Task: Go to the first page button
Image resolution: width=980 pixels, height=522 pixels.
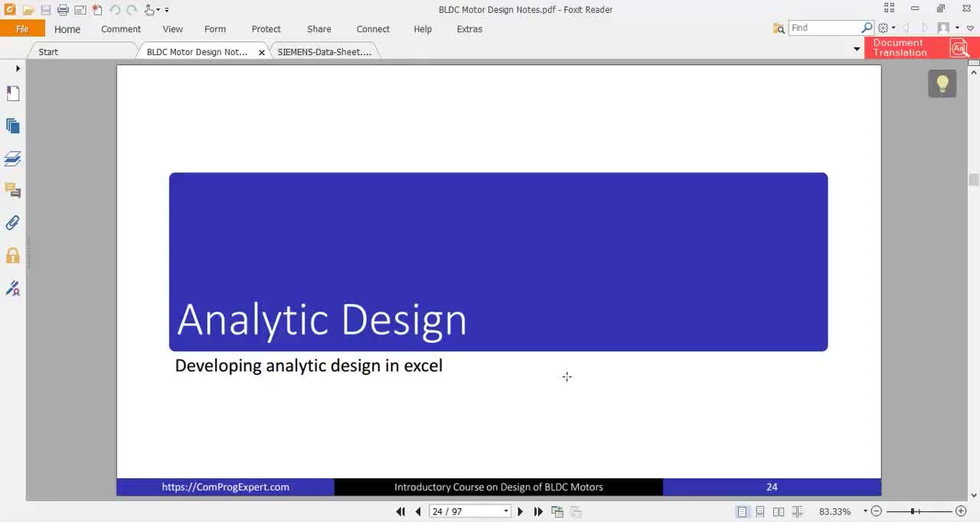Action: click(x=400, y=511)
